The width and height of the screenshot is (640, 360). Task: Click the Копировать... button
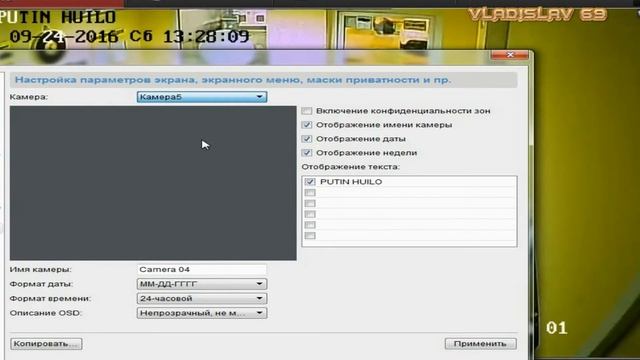pos(46,344)
